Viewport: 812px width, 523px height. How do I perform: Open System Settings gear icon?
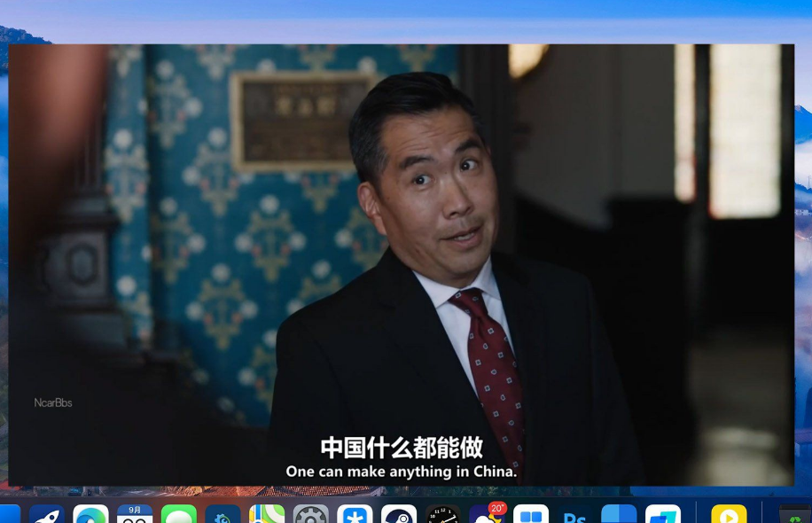pos(311,515)
